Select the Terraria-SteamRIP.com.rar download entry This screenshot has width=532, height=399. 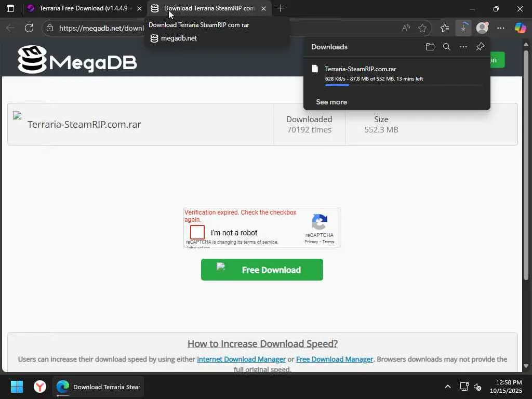[x=396, y=74]
